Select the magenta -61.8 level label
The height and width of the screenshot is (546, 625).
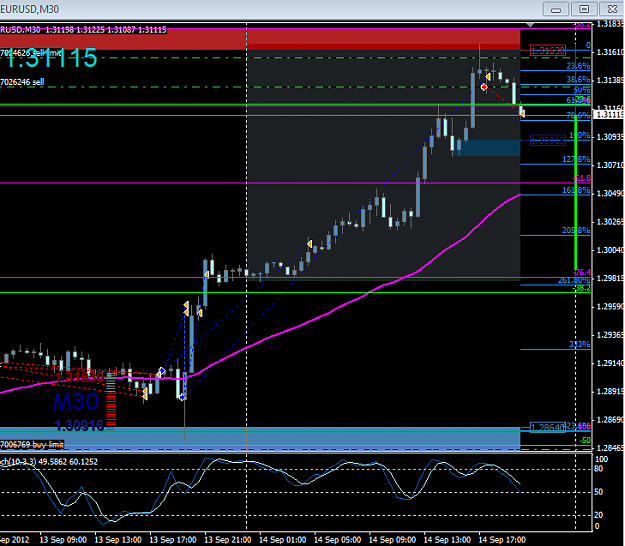coord(582,178)
